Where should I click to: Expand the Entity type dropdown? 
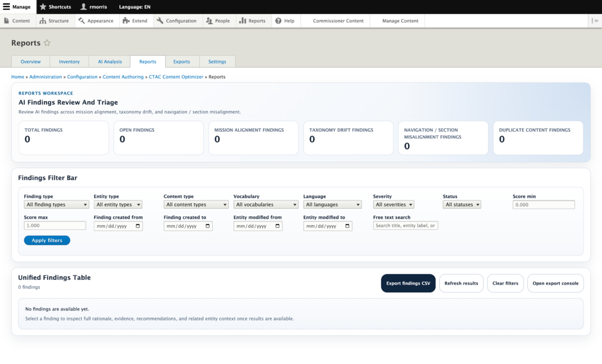tap(118, 205)
